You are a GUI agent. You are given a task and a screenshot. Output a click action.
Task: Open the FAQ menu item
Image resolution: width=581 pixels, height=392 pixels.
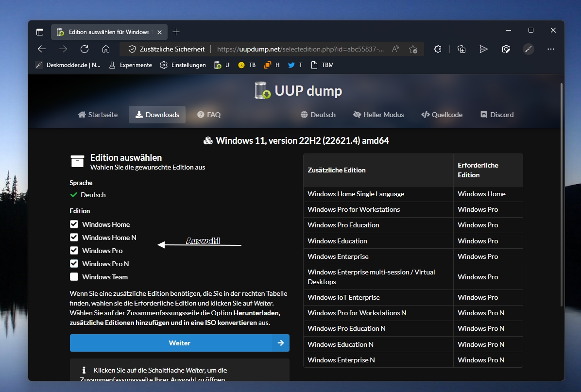click(x=209, y=115)
